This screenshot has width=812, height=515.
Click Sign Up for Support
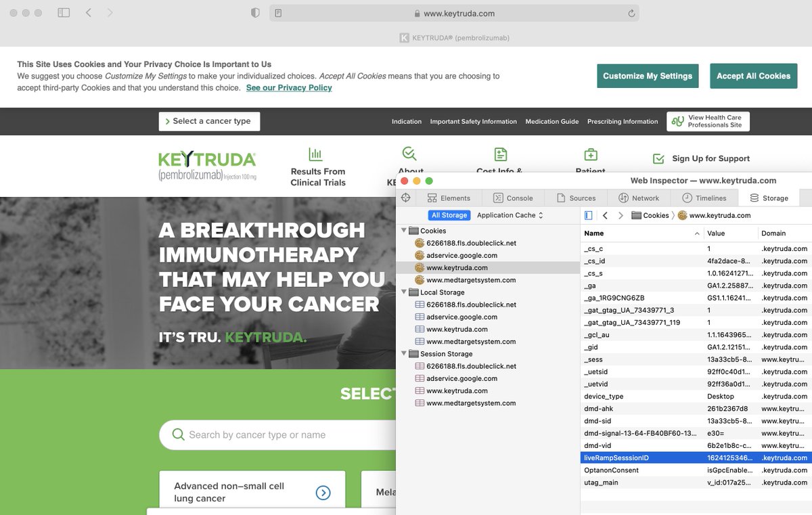coord(702,158)
